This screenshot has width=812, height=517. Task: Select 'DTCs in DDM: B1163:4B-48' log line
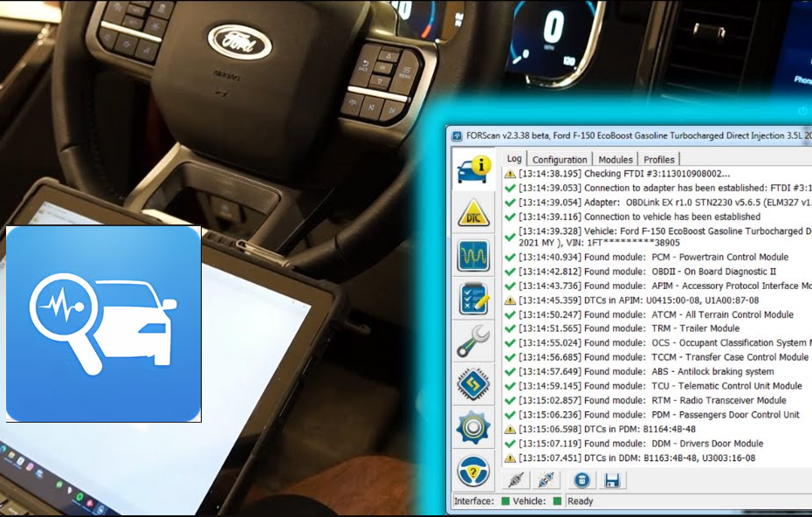tap(637, 458)
